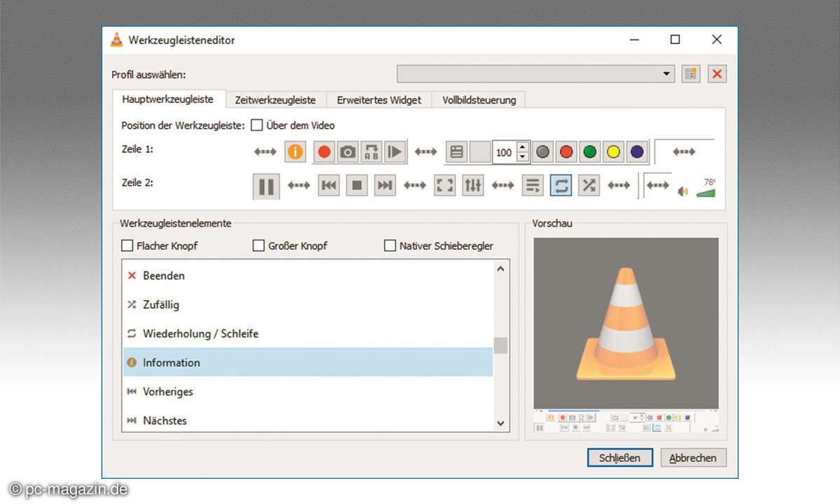840x504 pixels.
Task: Choose Wiederholung / Schleife list entry
Action: click(x=308, y=333)
